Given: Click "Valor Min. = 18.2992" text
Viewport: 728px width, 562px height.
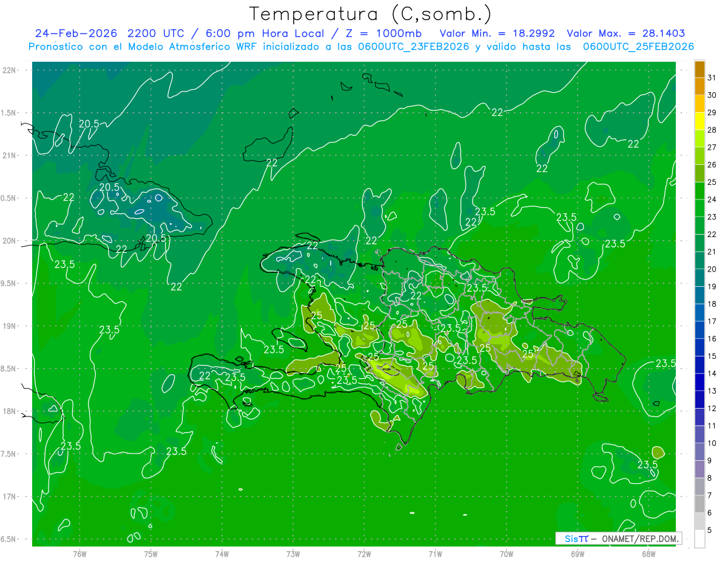Looking at the screenshot, I should 497,33.
